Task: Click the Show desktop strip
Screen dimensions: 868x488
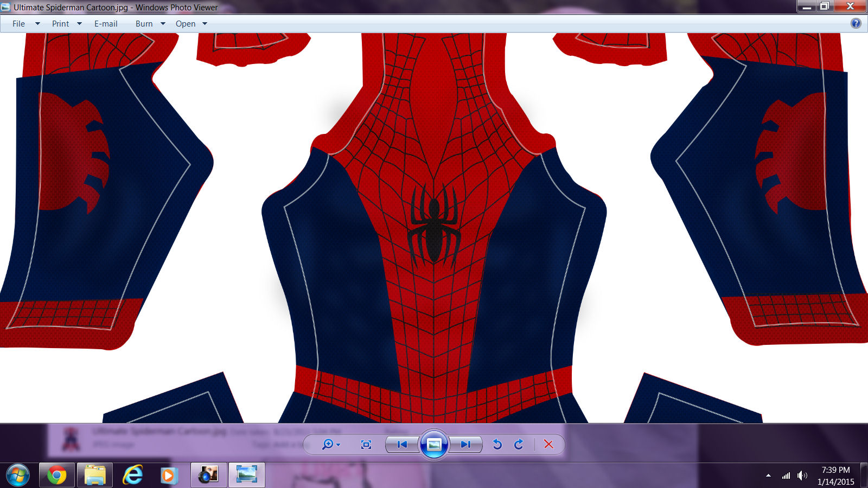Action: 864,476
